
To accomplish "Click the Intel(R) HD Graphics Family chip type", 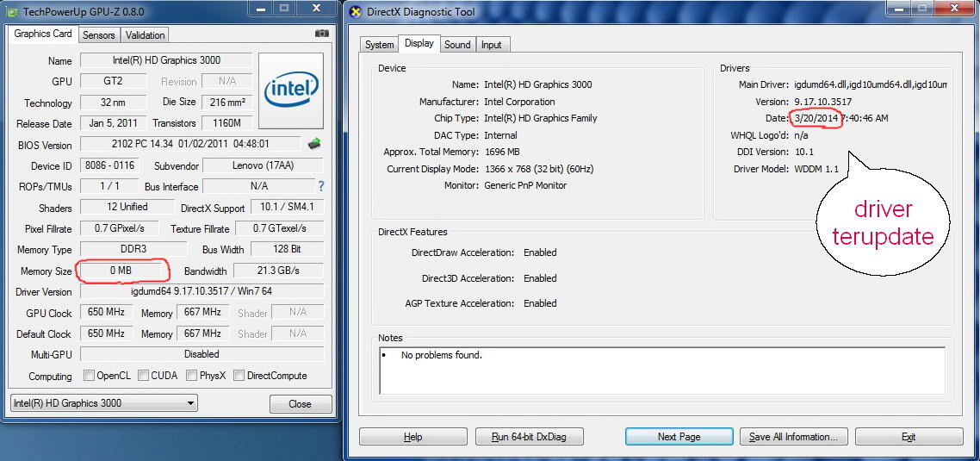I will (x=541, y=118).
